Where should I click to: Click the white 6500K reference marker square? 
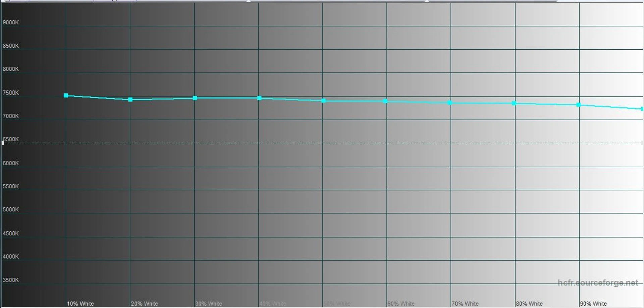pyautogui.click(x=3, y=143)
